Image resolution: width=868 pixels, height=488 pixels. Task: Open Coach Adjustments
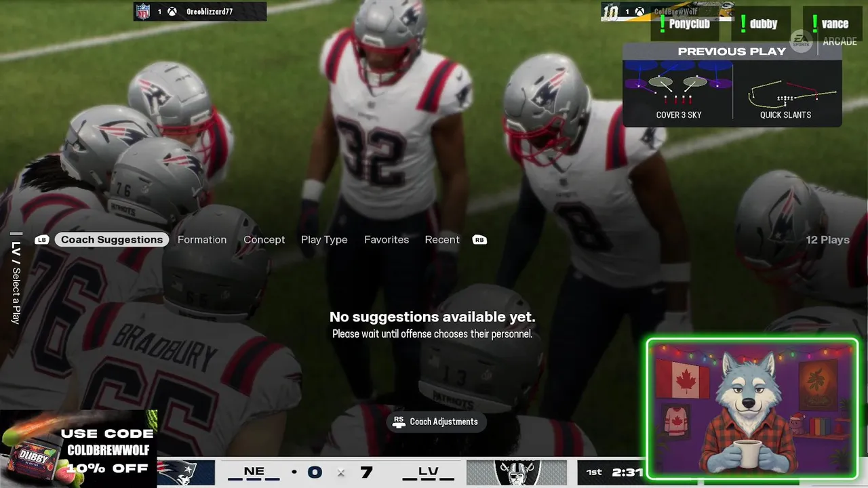click(436, 422)
